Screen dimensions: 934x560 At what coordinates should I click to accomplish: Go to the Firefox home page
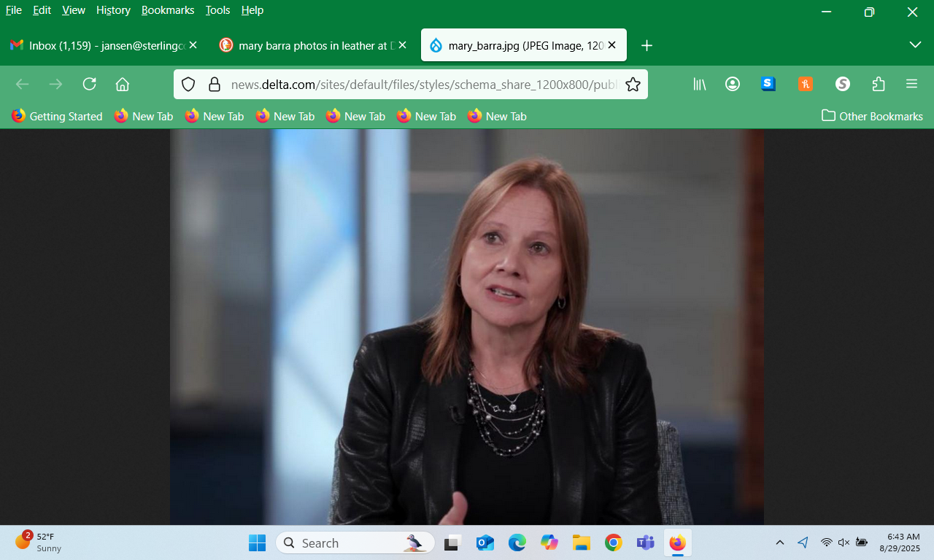(x=123, y=84)
